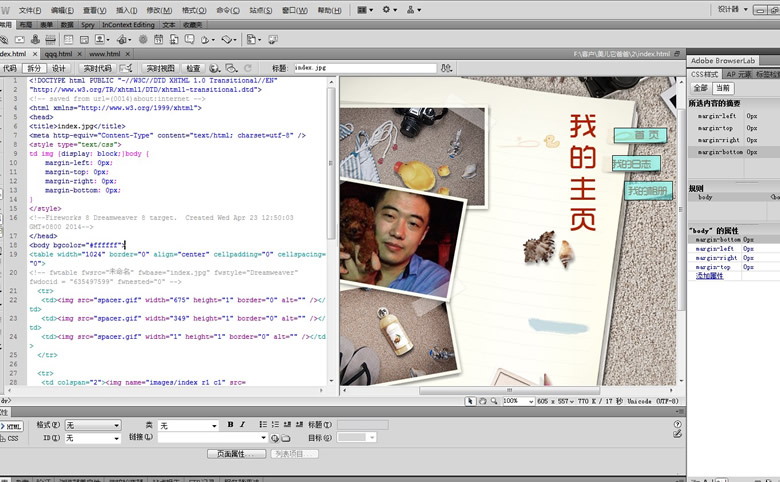Open the 文件(F) menu
The image size is (780, 482).
pyautogui.click(x=29, y=9)
